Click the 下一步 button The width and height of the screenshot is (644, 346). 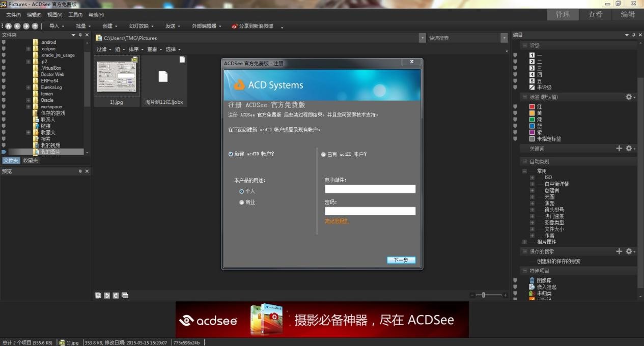click(401, 260)
